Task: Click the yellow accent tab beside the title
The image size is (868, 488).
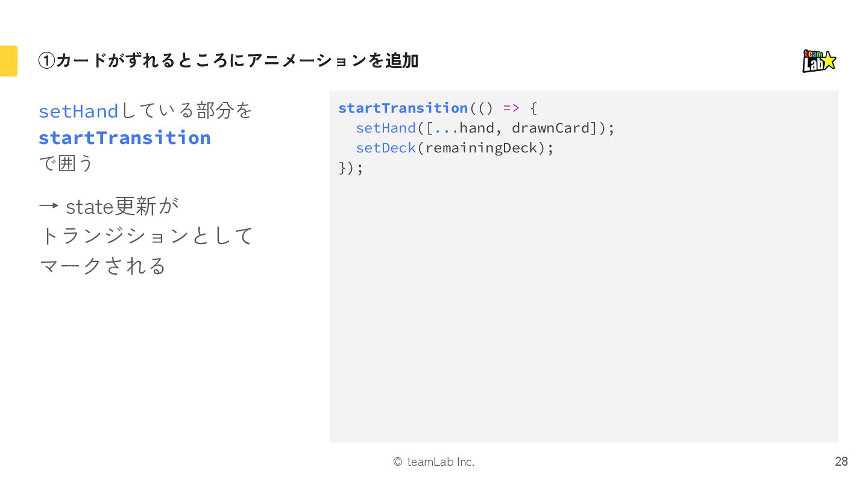Action: click(x=8, y=61)
